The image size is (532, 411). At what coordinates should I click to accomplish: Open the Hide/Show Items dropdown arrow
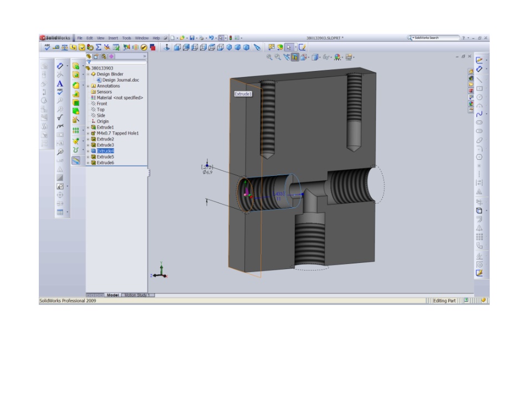click(331, 57)
